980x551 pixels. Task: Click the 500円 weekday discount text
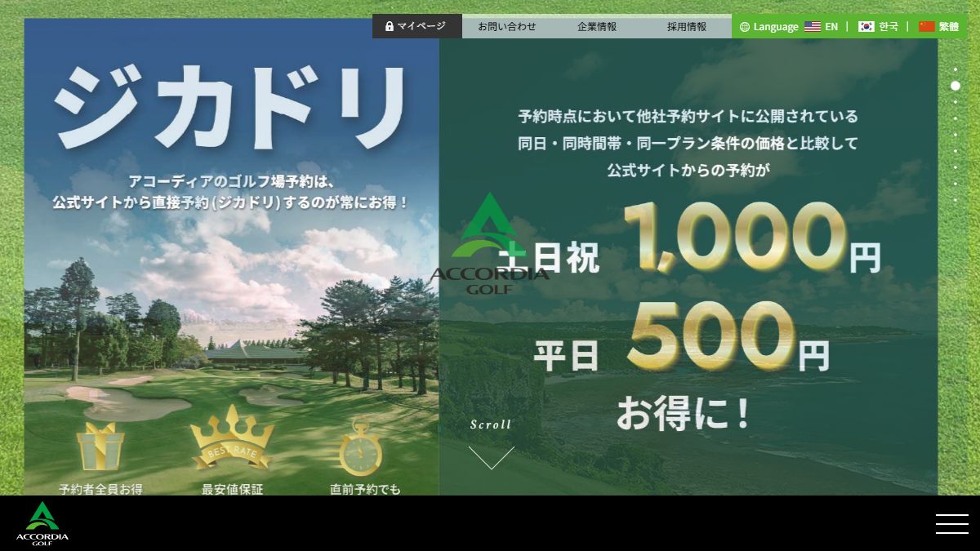click(728, 335)
